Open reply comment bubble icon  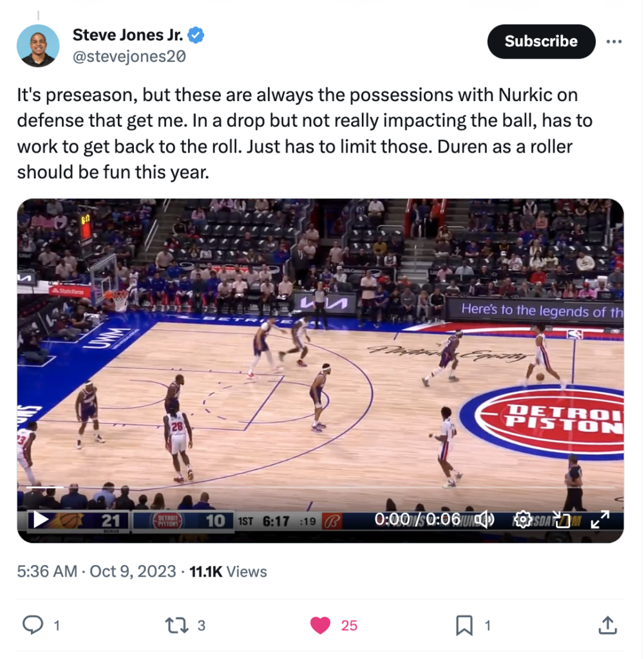[x=32, y=626]
